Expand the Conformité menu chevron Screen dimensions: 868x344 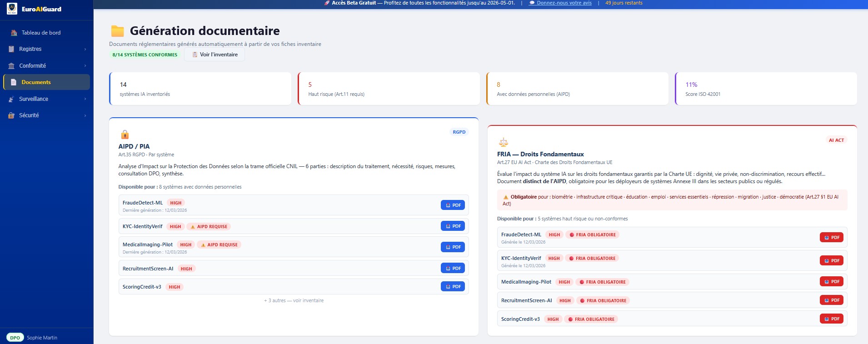85,66
